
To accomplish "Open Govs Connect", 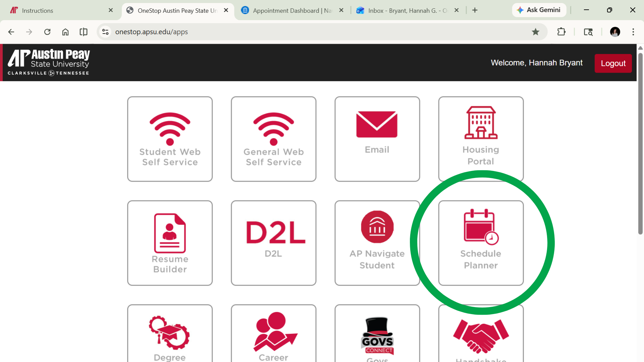I will click(x=377, y=335).
